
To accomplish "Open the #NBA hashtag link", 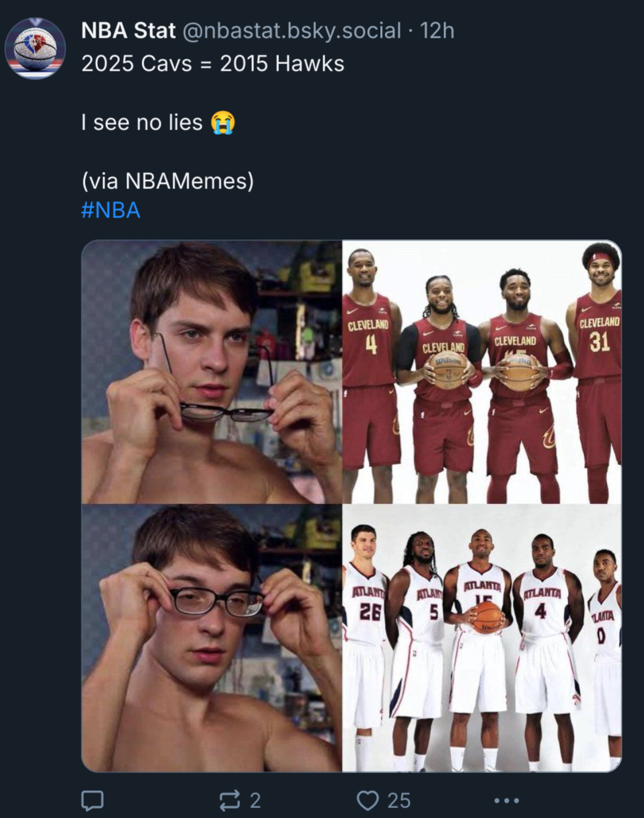I will [110, 210].
